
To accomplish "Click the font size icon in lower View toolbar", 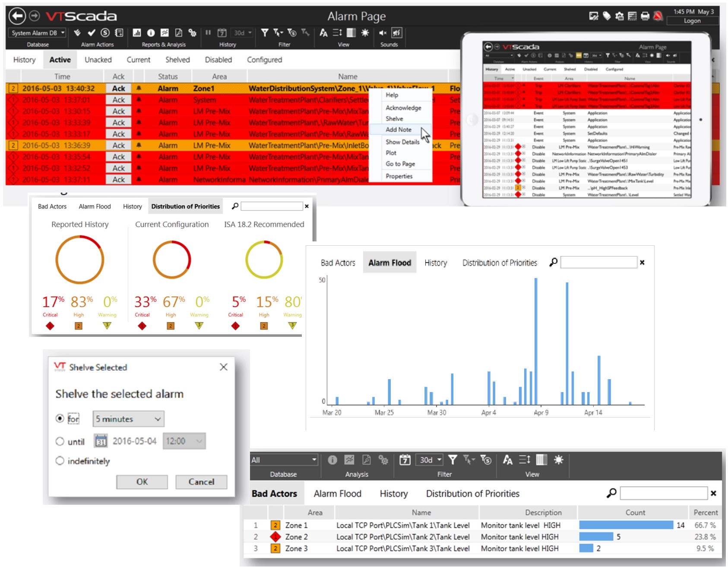I will (508, 460).
